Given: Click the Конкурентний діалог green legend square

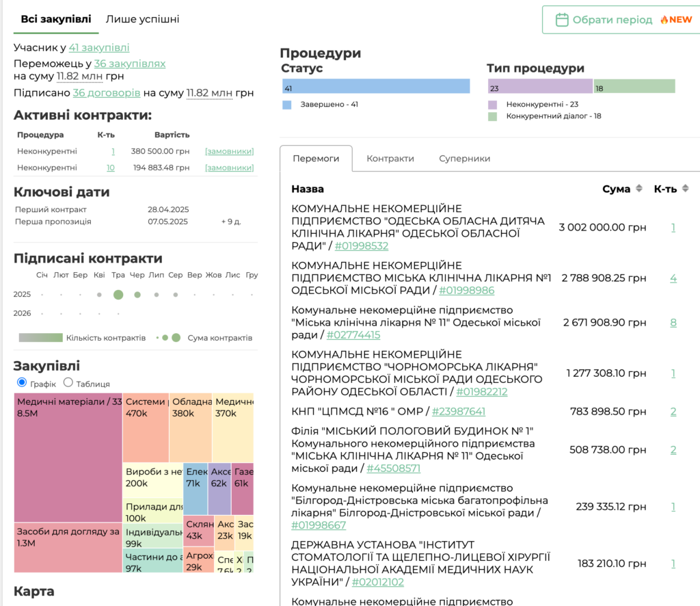Looking at the screenshot, I should click(x=492, y=116).
